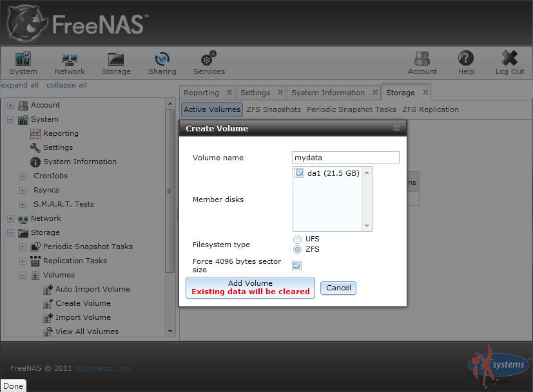The width and height of the screenshot is (533, 392).
Task: Expand the Account tree node
Action: pyautogui.click(x=10, y=106)
